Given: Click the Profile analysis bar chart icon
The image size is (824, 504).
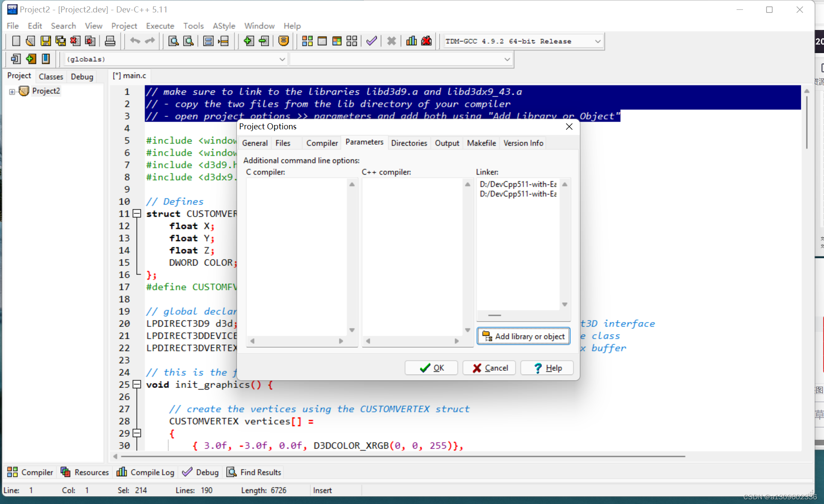Looking at the screenshot, I should [411, 41].
